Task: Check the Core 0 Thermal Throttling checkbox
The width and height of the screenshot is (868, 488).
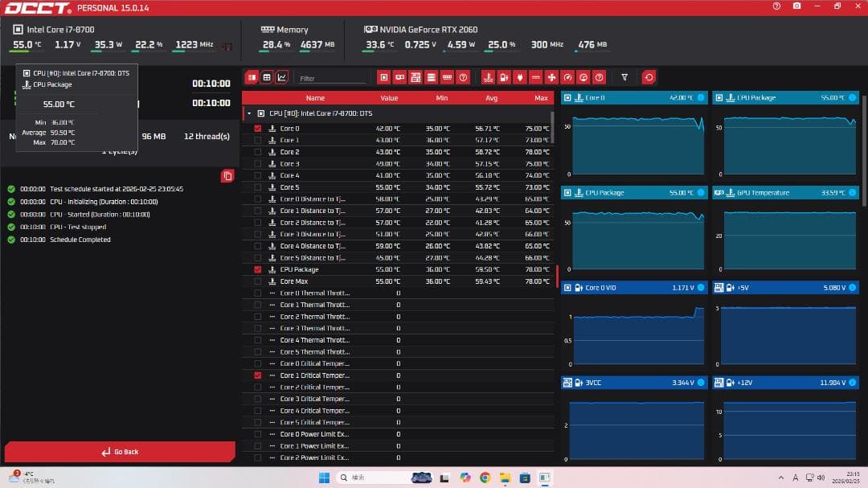Action: tap(258, 293)
